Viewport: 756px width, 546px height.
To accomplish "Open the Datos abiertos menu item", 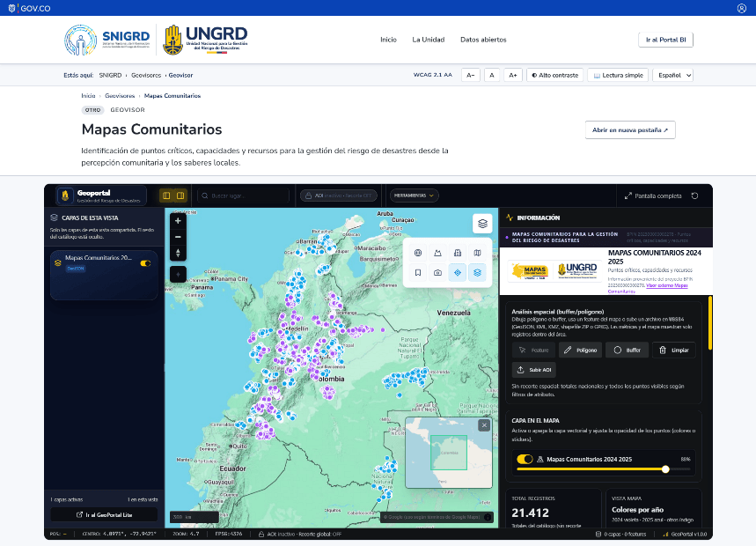I will click(x=483, y=40).
